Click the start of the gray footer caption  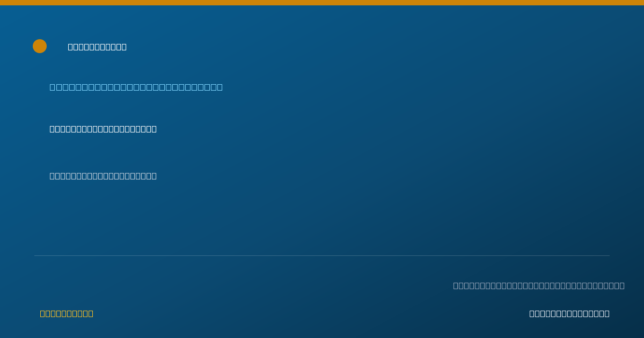click(x=456, y=285)
